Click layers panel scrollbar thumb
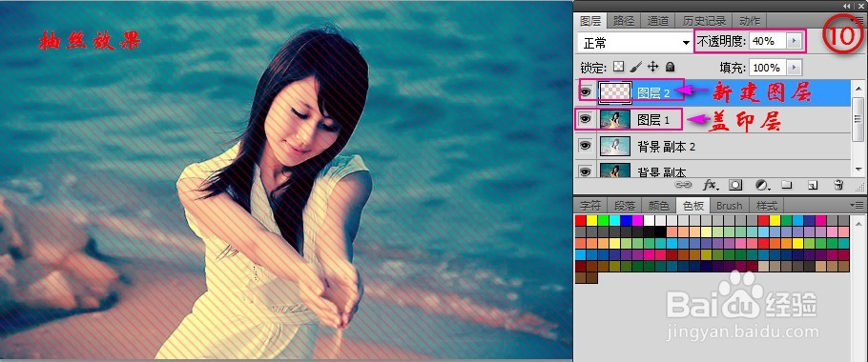This screenshot has width=868, height=362. click(858, 119)
